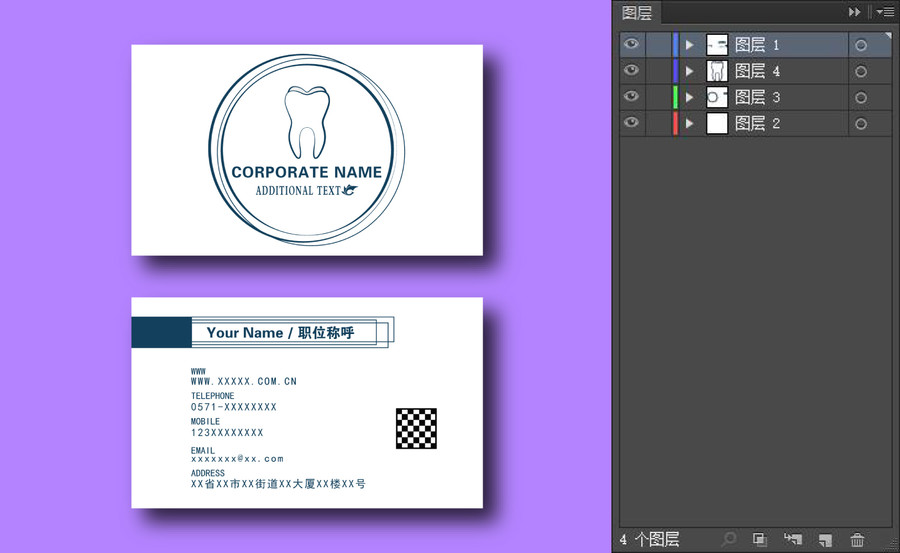Click the red color bar of 图层 2
The height and width of the screenshot is (553, 900).
(676, 123)
